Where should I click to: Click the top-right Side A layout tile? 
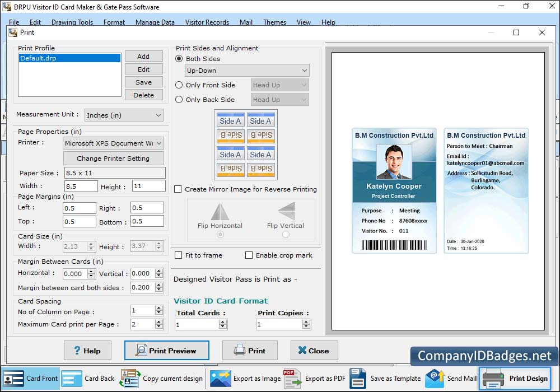tap(261, 120)
